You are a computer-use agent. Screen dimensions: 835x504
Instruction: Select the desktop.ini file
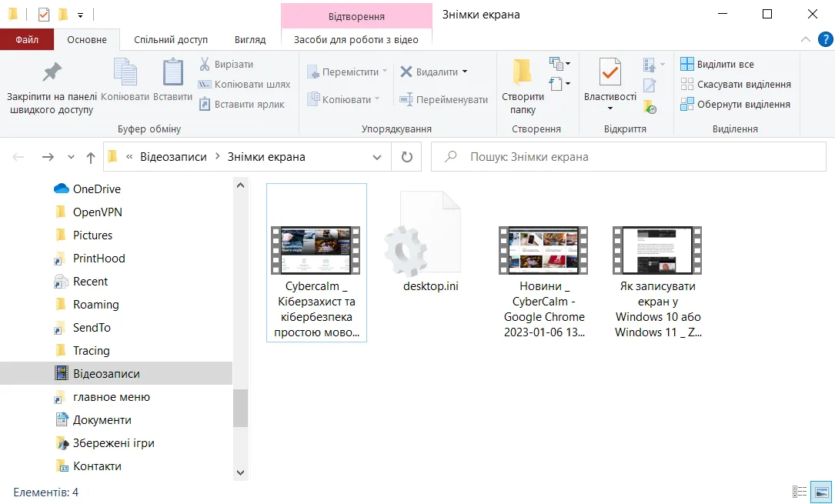coord(430,242)
